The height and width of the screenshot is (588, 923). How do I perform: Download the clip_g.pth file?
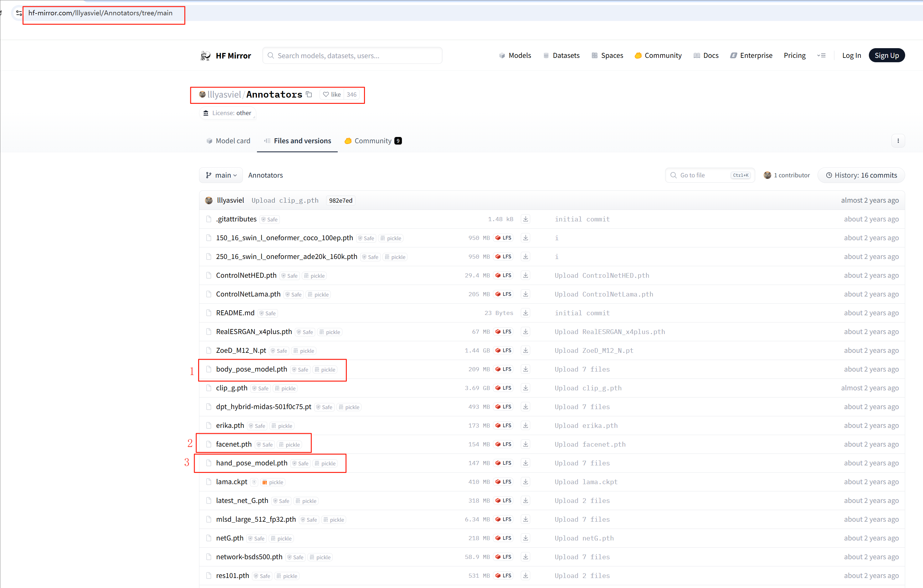[525, 388]
